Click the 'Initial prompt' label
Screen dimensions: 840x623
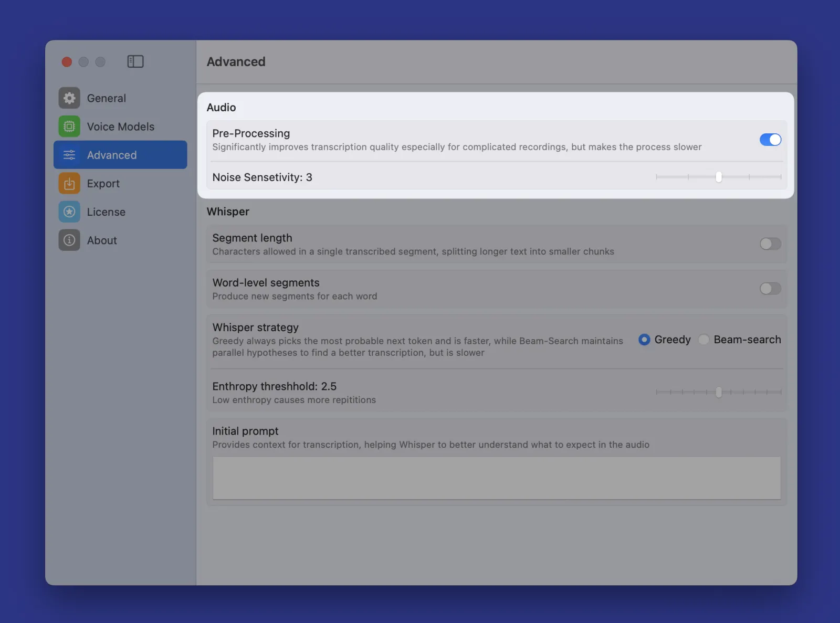click(x=246, y=431)
